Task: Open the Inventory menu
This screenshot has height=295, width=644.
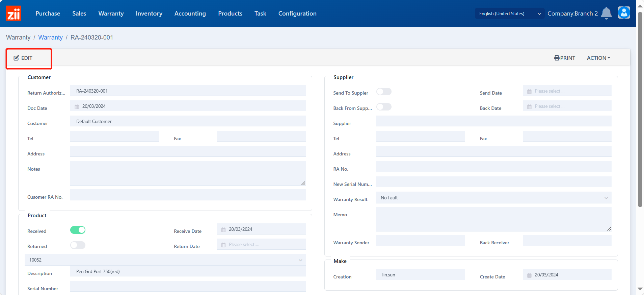Action: pos(149,13)
